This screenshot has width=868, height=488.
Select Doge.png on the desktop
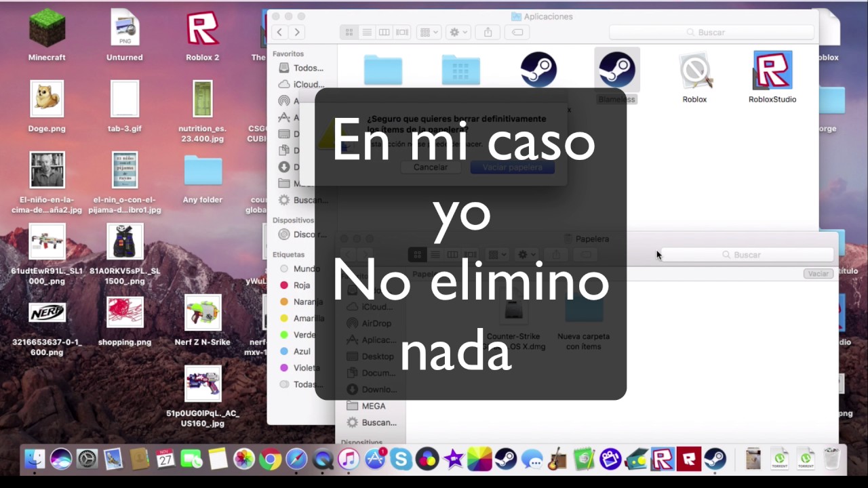47,106
